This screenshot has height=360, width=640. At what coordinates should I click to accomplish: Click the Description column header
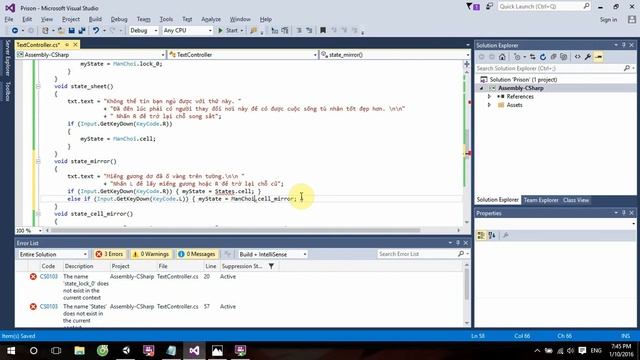(x=79, y=266)
